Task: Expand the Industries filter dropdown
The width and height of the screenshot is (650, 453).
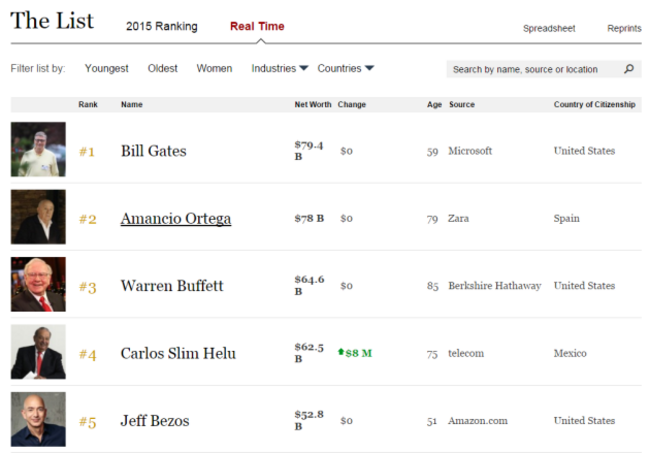Action: (x=280, y=68)
